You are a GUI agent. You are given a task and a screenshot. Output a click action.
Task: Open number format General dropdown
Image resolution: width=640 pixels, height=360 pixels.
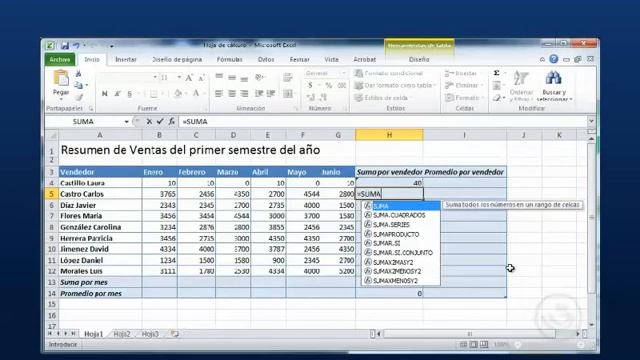[x=343, y=73]
